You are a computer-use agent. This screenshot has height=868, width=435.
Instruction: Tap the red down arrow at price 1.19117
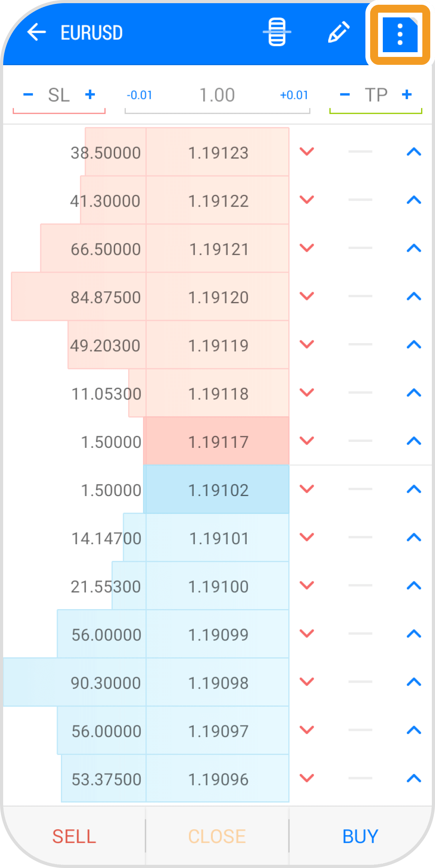307,441
